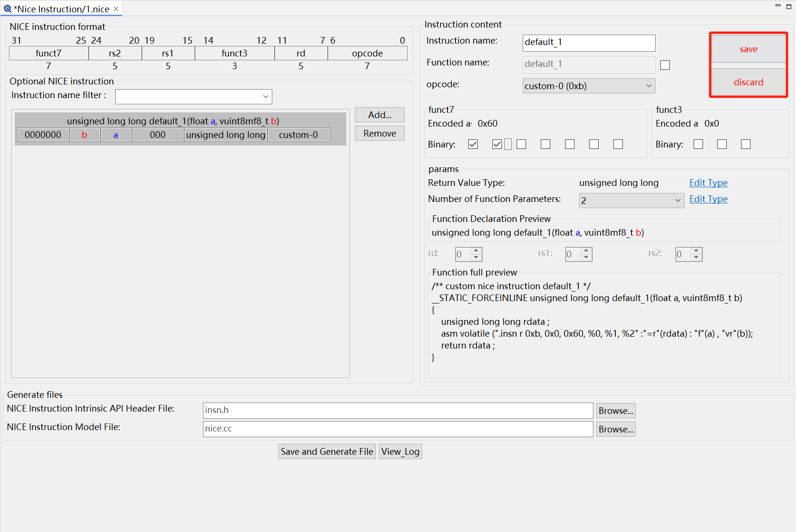Browse for the API Header File
796x532 pixels.
coord(616,411)
